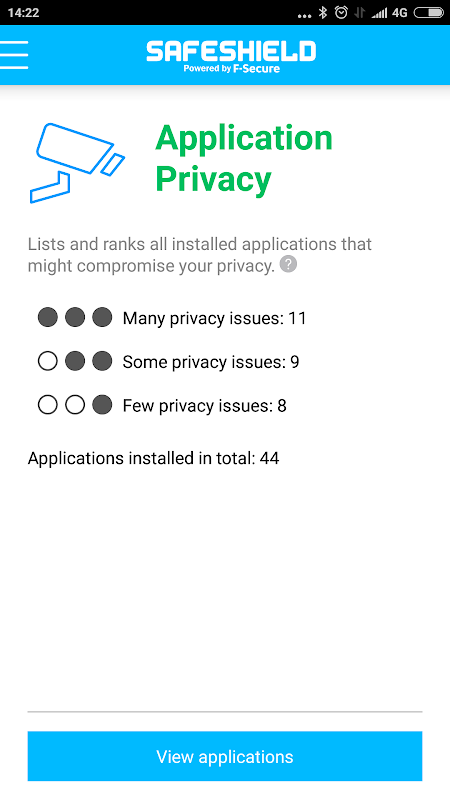
Task: Click the View applications button
Action: (225, 756)
